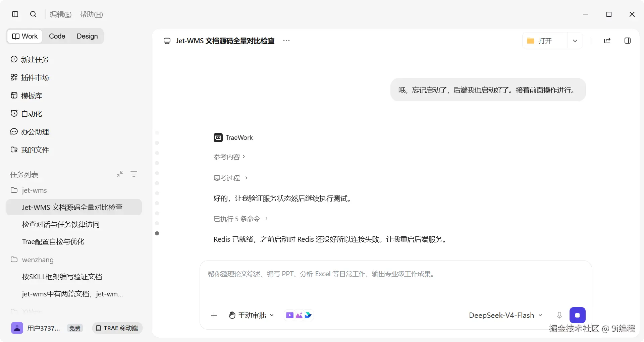
Task: Maximize the application window
Action: (x=609, y=14)
